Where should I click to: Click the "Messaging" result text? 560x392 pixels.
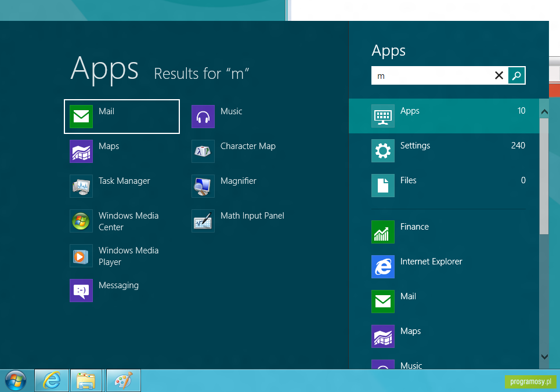(x=118, y=285)
